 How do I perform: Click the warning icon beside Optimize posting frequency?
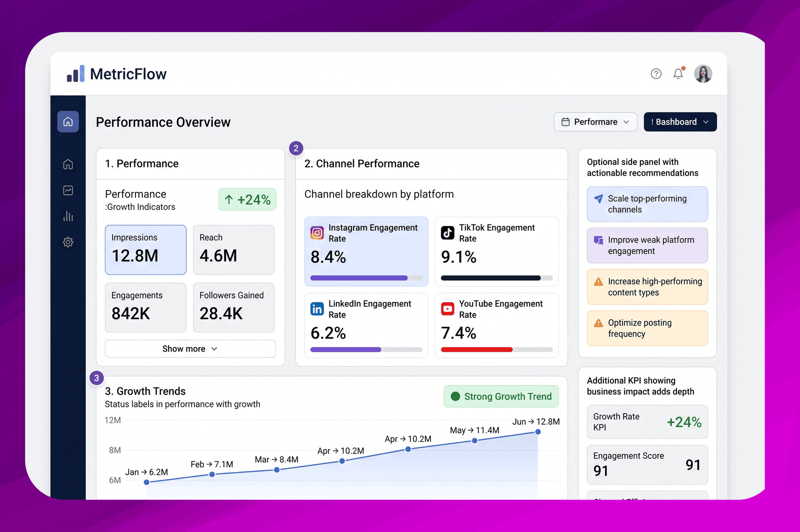(598, 323)
